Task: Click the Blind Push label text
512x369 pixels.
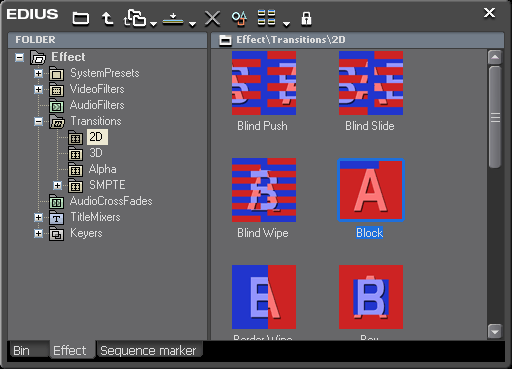Action: [x=262, y=126]
